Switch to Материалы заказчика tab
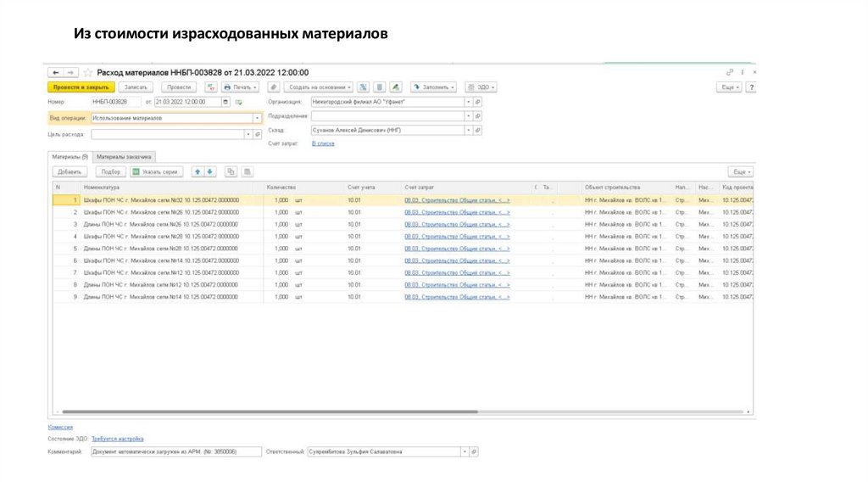Screen dimensions: 868x487 [x=124, y=157]
